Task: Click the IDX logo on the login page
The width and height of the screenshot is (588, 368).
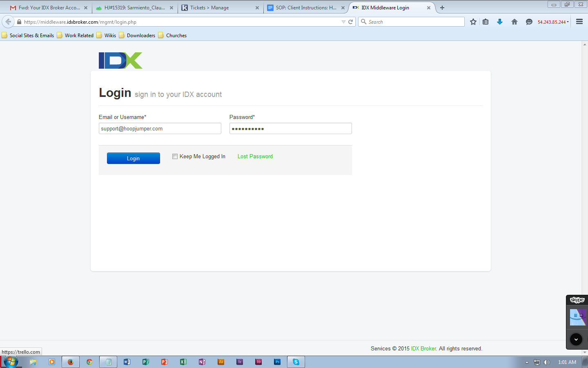Action: point(120,60)
